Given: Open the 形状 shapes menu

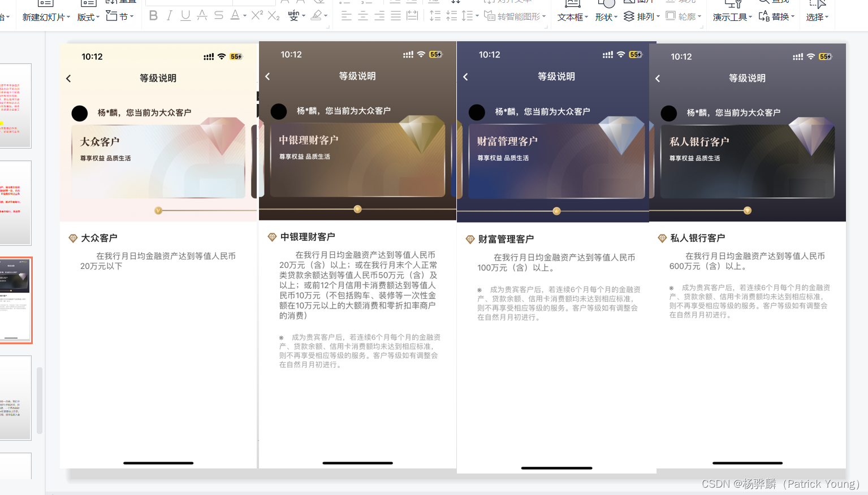Looking at the screenshot, I should pyautogui.click(x=606, y=17).
